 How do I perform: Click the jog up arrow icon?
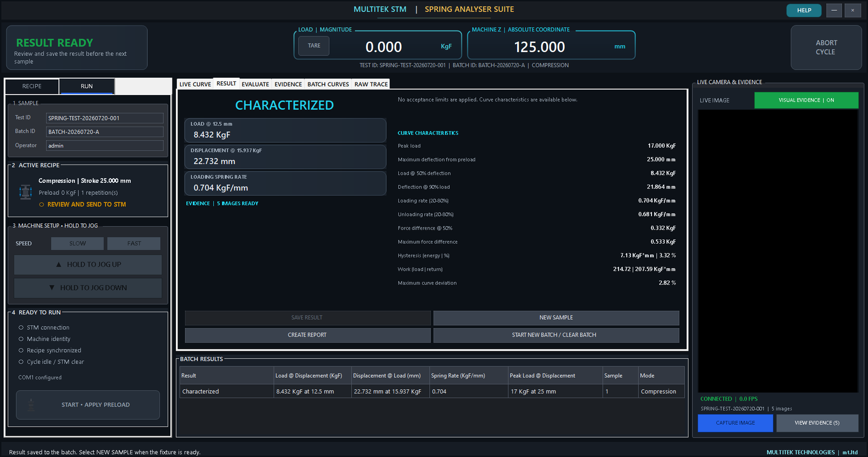[x=59, y=264]
